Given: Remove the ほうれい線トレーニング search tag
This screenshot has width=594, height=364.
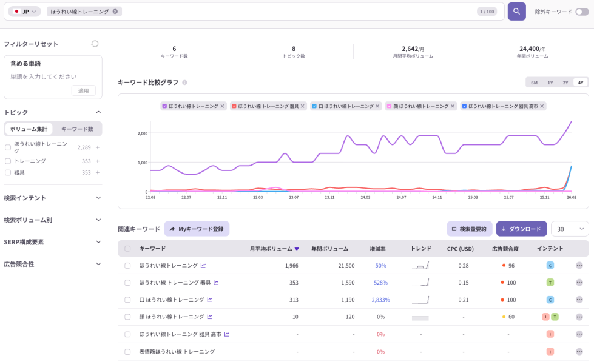Looking at the screenshot, I should [115, 12].
